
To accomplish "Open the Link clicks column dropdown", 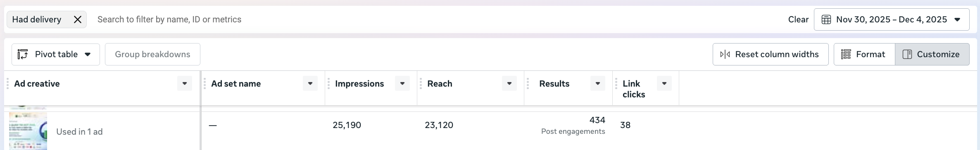I will click(664, 83).
